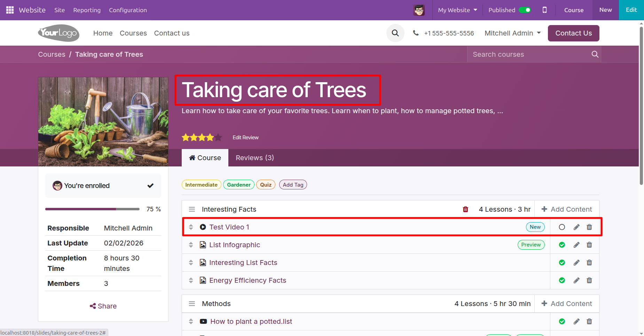Click the Share link
The height and width of the screenshot is (336, 644).
click(103, 306)
